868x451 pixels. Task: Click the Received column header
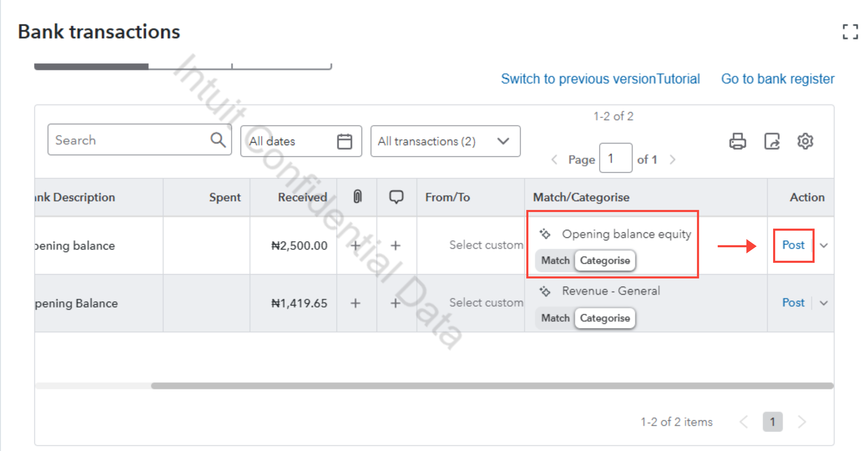tap(302, 197)
